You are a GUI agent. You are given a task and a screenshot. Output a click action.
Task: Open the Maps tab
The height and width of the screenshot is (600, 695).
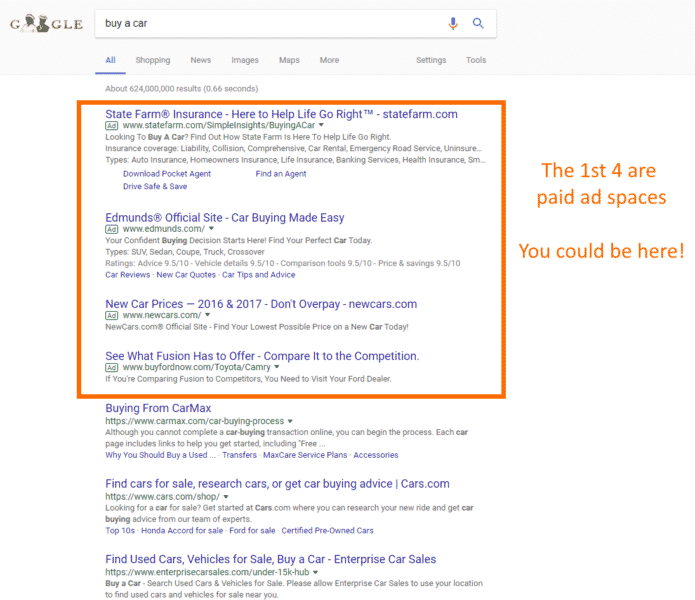(x=289, y=60)
